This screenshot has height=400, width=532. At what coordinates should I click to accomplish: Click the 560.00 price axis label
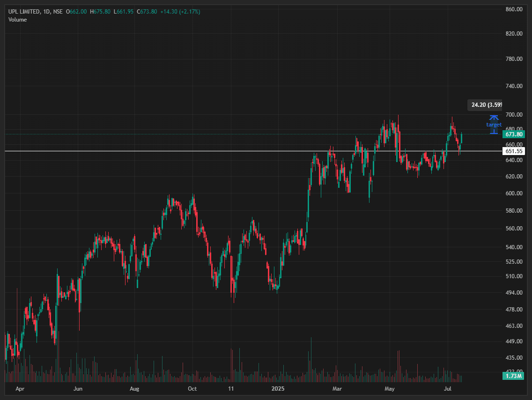click(x=514, y=228)
